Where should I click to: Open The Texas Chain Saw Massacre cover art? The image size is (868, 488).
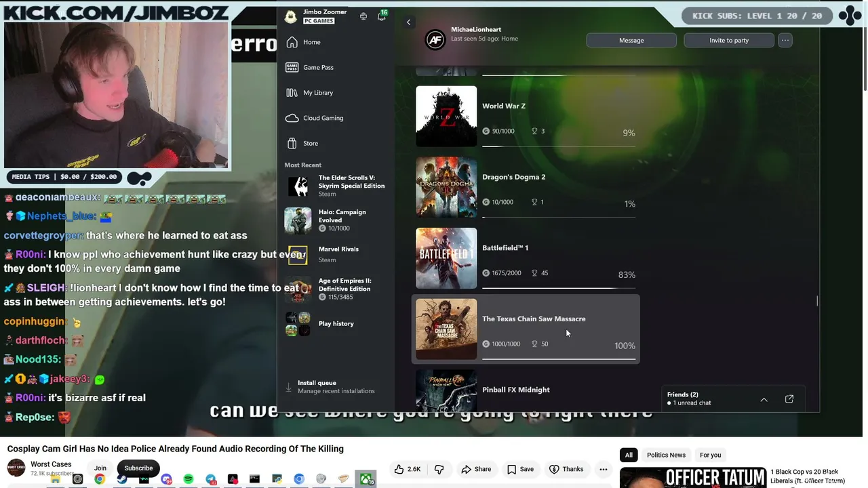[x=446, y=329]
